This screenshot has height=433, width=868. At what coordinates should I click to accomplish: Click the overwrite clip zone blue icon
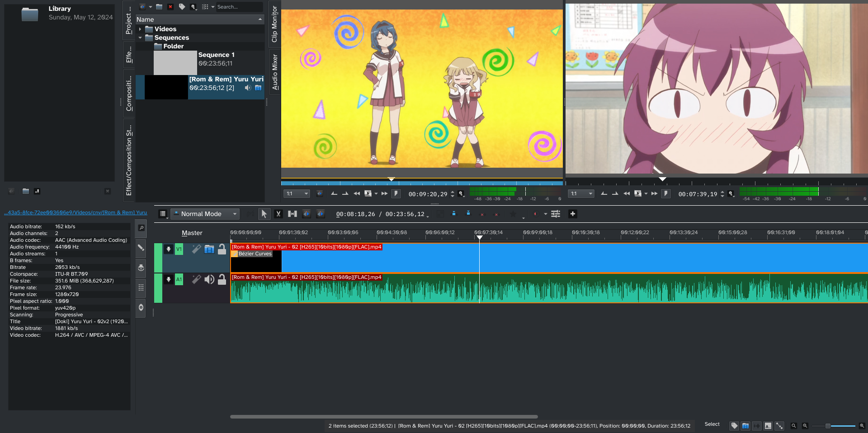pos(468,214)
